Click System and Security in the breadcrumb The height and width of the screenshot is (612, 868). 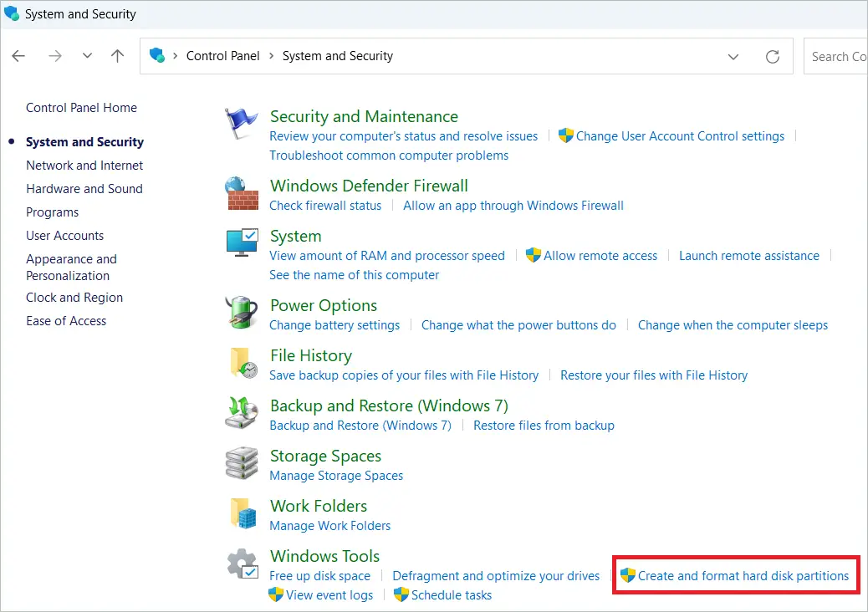pos(338,56)
